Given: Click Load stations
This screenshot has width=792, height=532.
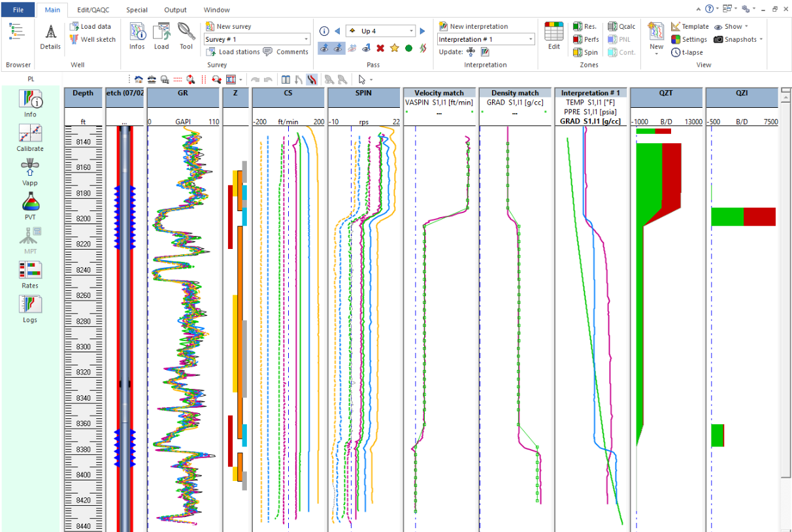Looking at the screenshot, I should [x=234, y=52].
